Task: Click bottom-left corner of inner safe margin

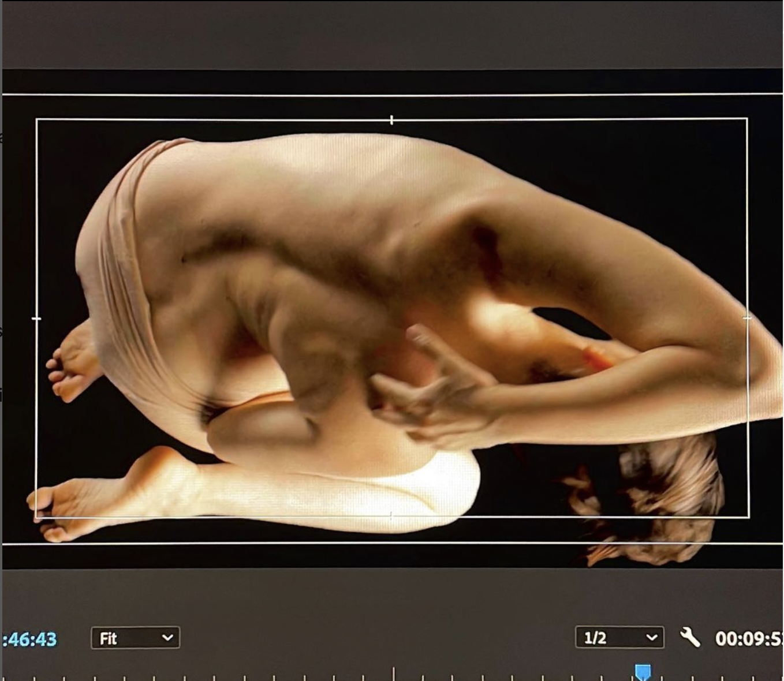Action: pos(37,517)
